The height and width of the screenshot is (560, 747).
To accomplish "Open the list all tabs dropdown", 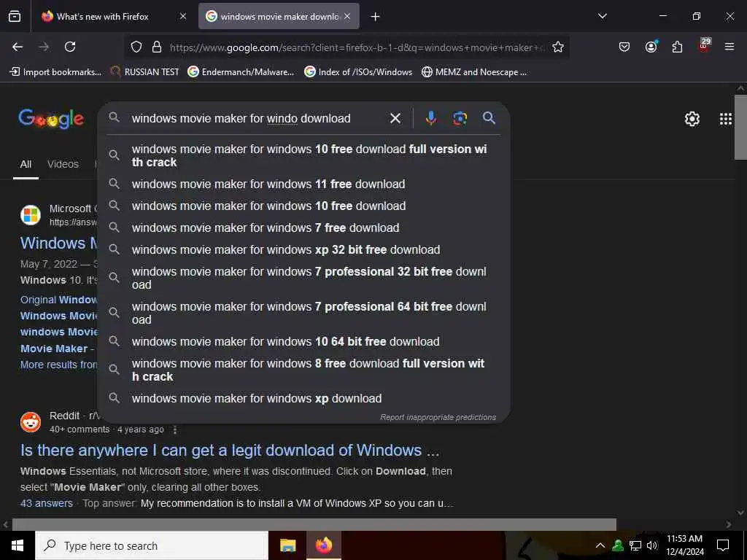I will point(602,16).
